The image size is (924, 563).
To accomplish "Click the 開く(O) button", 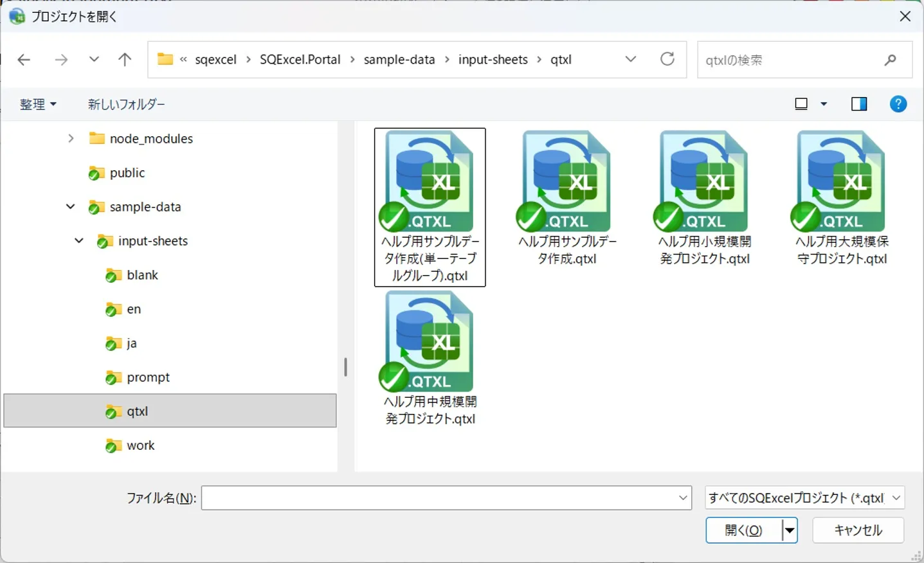I will (x=744, y=530).
